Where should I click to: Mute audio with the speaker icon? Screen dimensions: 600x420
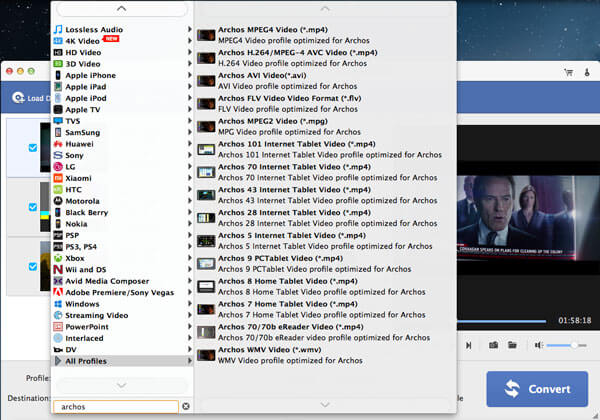click(x=539, y=345)
